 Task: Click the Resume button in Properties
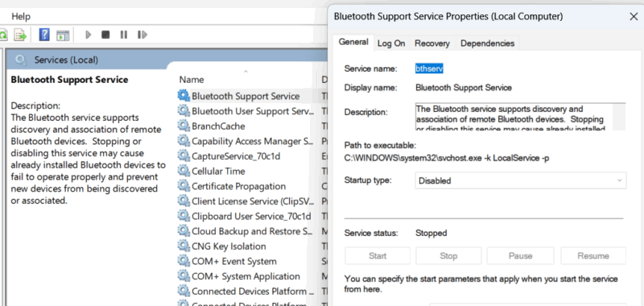[x=593, y=255]
